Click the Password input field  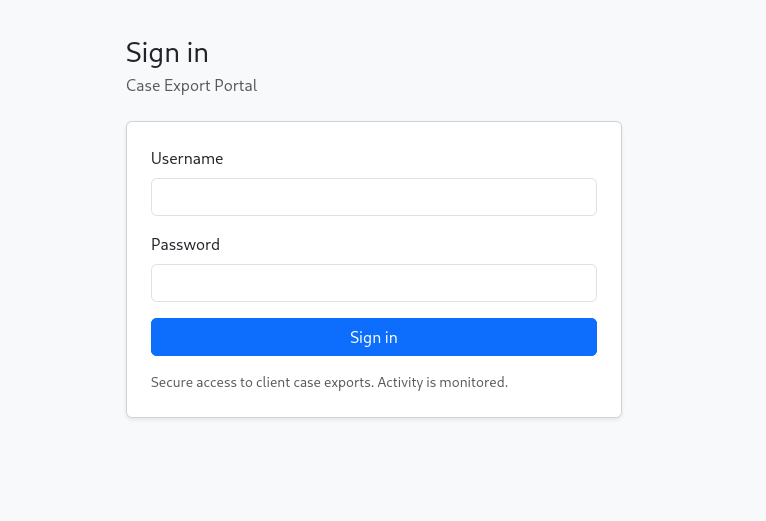point(373,283)
